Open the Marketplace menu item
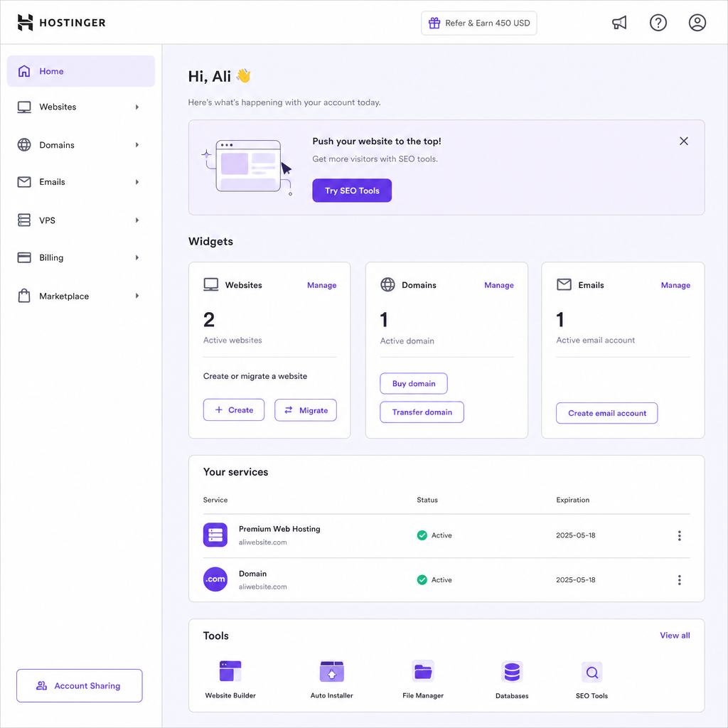This screenshot has height=728, width=728. (x=81, y=296)
